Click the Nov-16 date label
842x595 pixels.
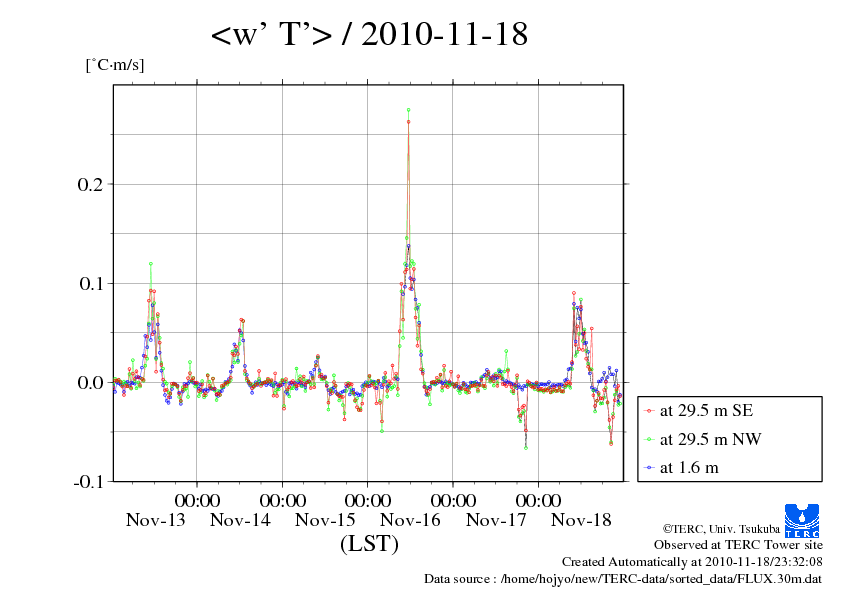coord(410,520)
